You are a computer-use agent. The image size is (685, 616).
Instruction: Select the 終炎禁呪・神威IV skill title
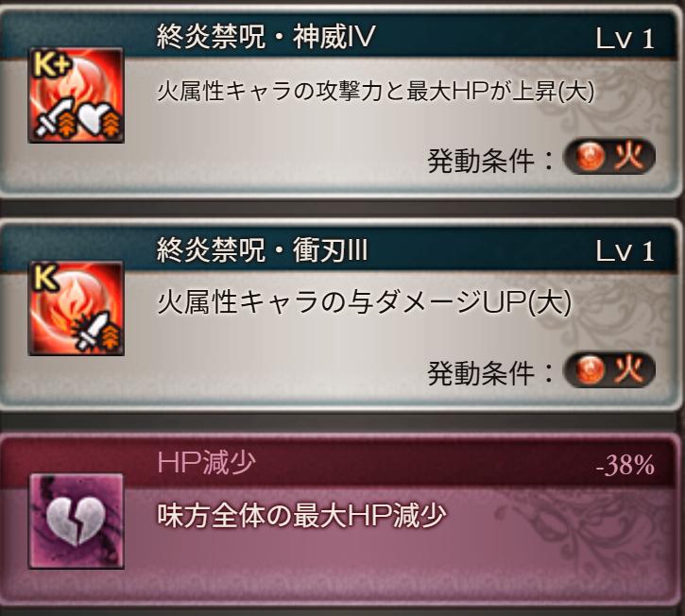[x=266, y=36]
